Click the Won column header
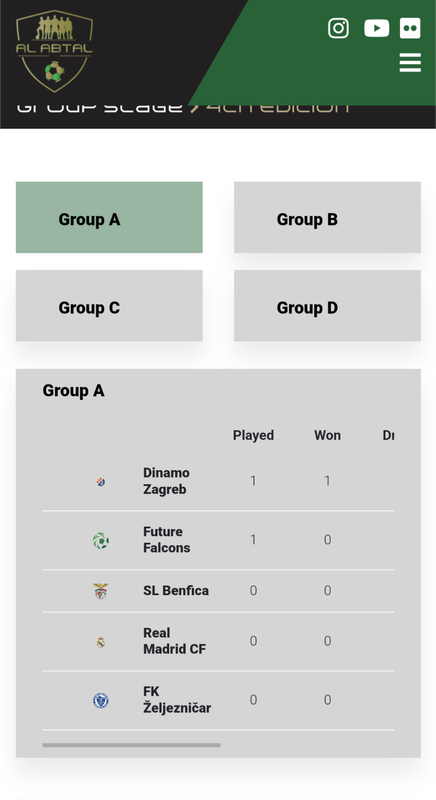This screenshot has height=800, width=436. (x=327, y=435)
